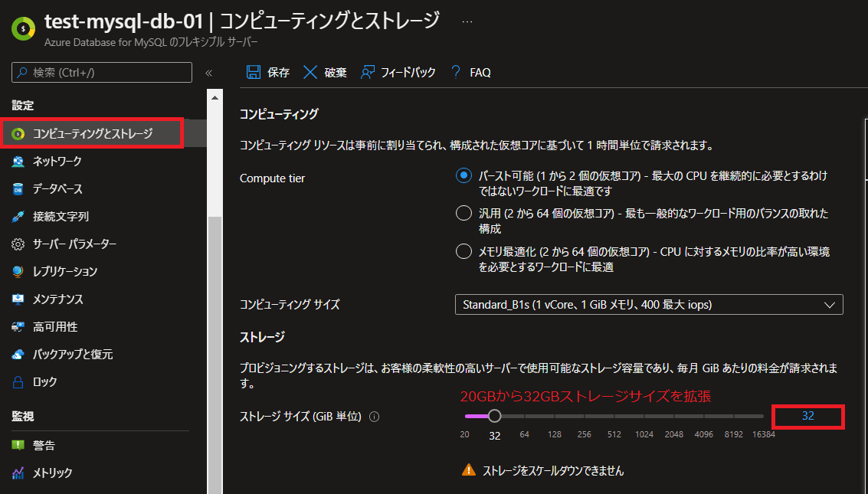The height and width of the screenshot is (494, 868).
Task: Click the ストレージをスケールダウンできません warning text
Action: click(553, 471)
